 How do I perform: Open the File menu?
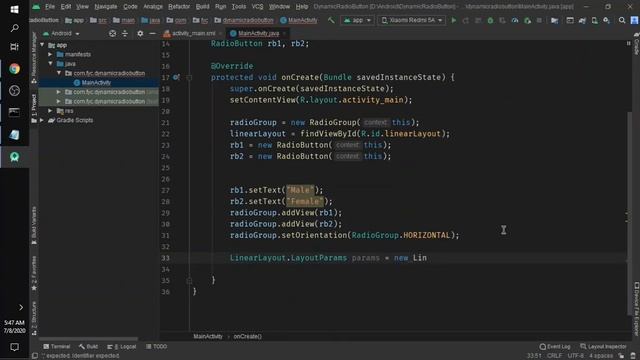coord(50,7)
